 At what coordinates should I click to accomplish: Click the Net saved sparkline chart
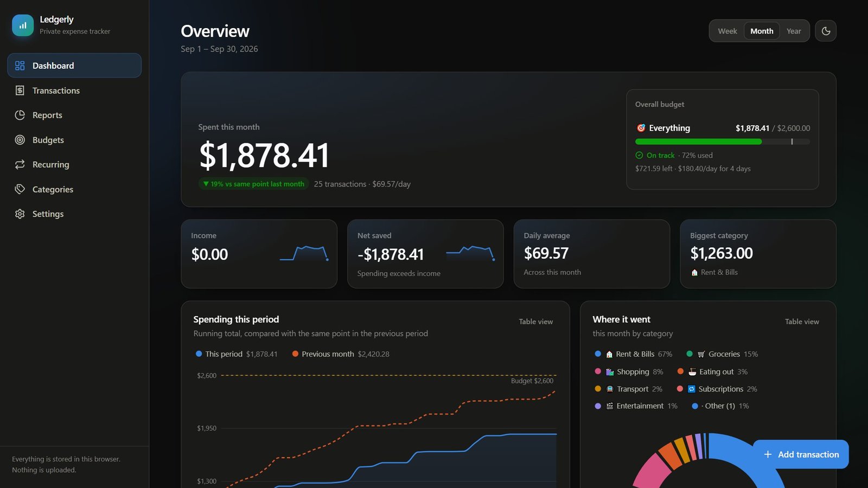click(470, 253)
